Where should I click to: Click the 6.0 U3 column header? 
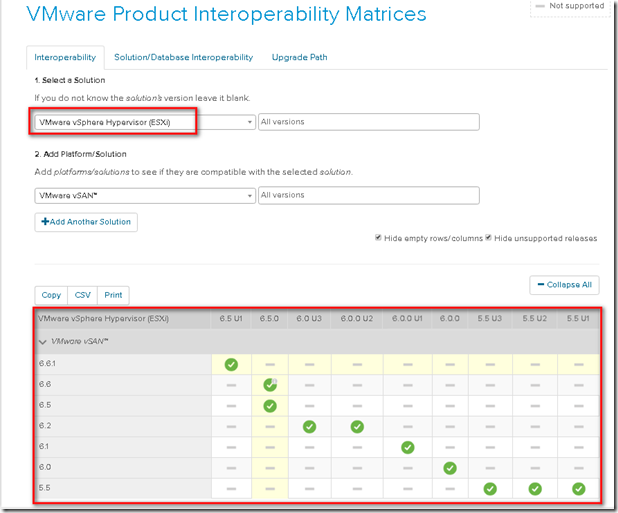click(x=309, y=319)
